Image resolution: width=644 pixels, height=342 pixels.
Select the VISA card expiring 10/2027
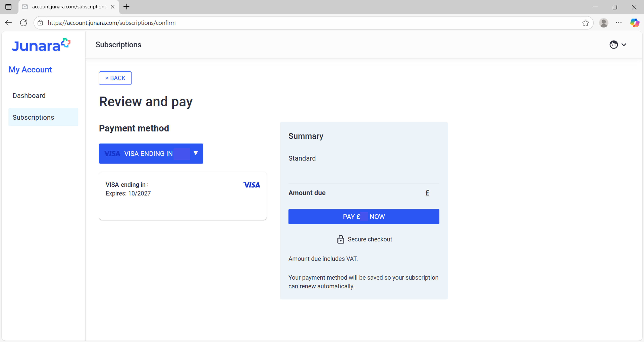[x=183, y=196]
